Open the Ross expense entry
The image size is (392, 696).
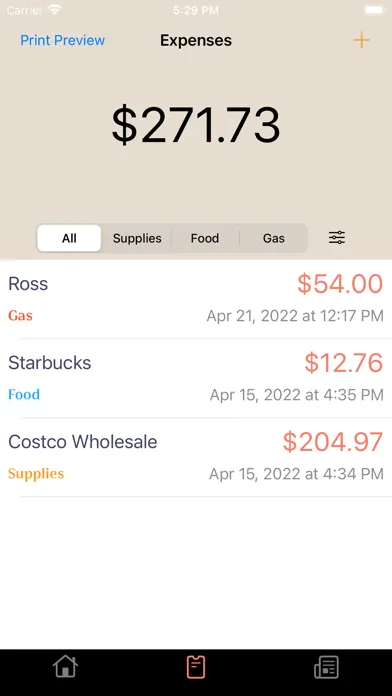tap(196, 299)
